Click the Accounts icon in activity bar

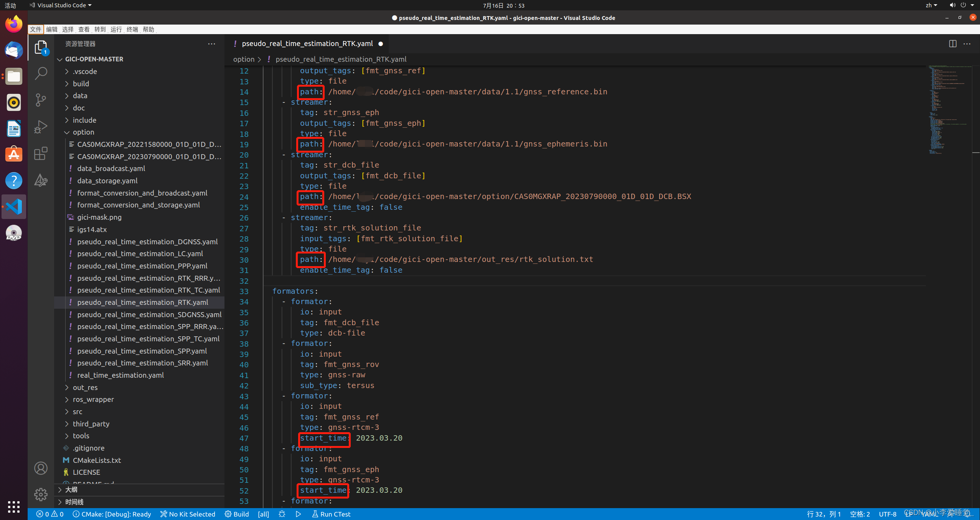click(x=41, y=468)
